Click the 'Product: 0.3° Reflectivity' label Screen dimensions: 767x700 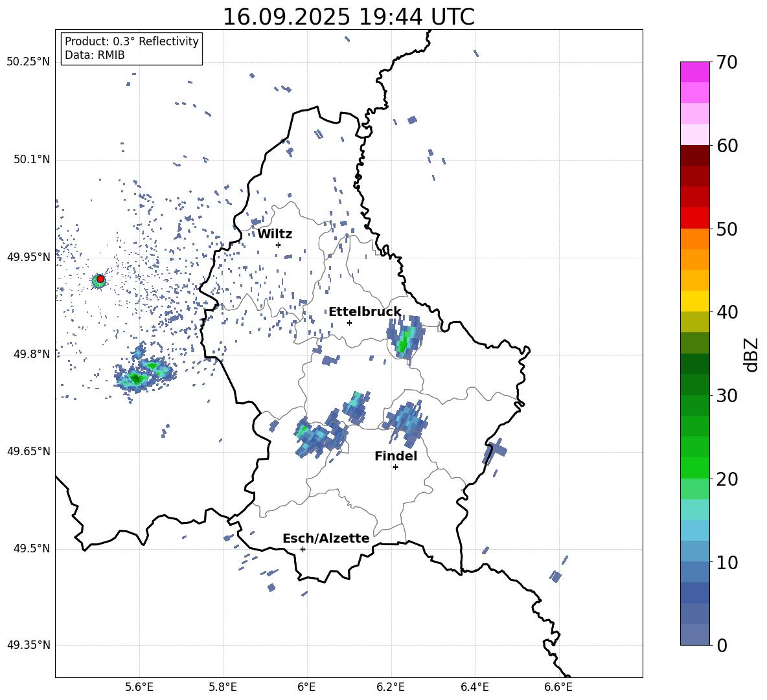(132, 41)
